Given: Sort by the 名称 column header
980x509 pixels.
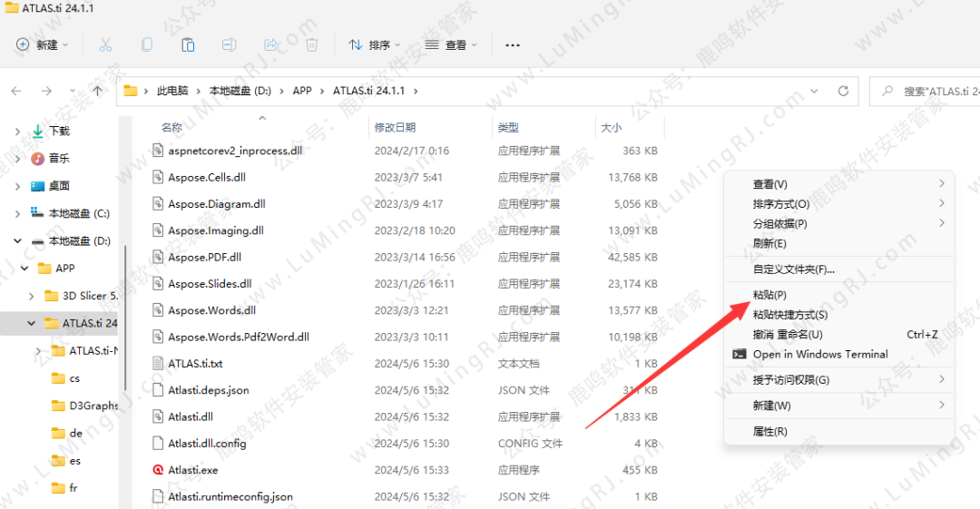Looking at the screenshot, I should tap(171, 128).
